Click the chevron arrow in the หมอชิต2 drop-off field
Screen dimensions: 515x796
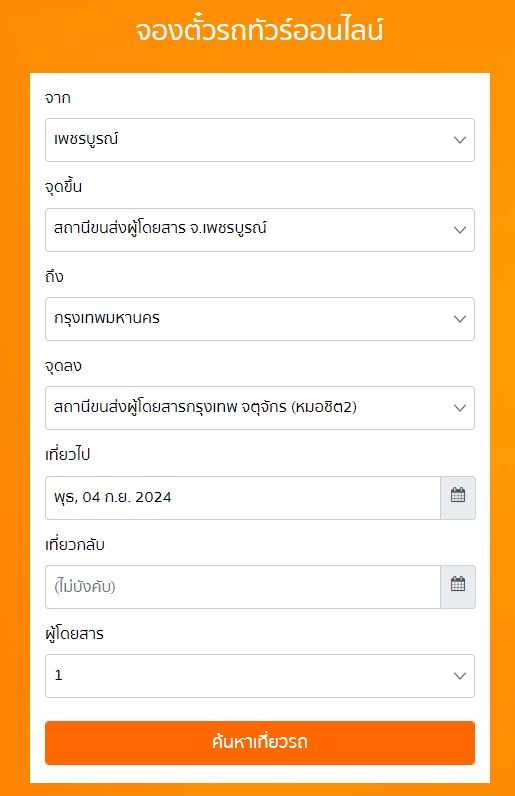(460, 408)
